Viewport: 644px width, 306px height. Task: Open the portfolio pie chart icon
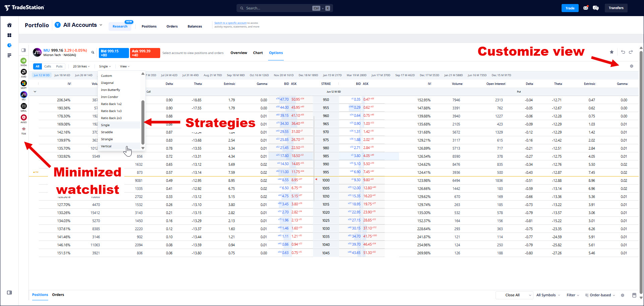pyautogui.click(x=9, y=45)
